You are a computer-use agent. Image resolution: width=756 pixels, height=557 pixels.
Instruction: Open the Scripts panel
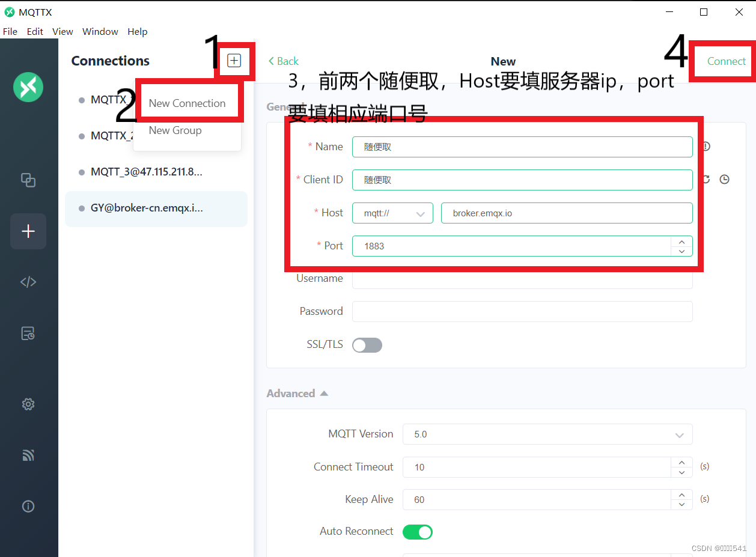click(28, 282)
